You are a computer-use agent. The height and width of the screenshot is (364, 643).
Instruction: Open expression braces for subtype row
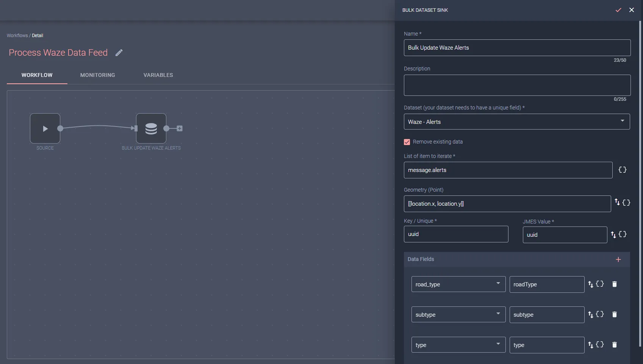[600, 314]
